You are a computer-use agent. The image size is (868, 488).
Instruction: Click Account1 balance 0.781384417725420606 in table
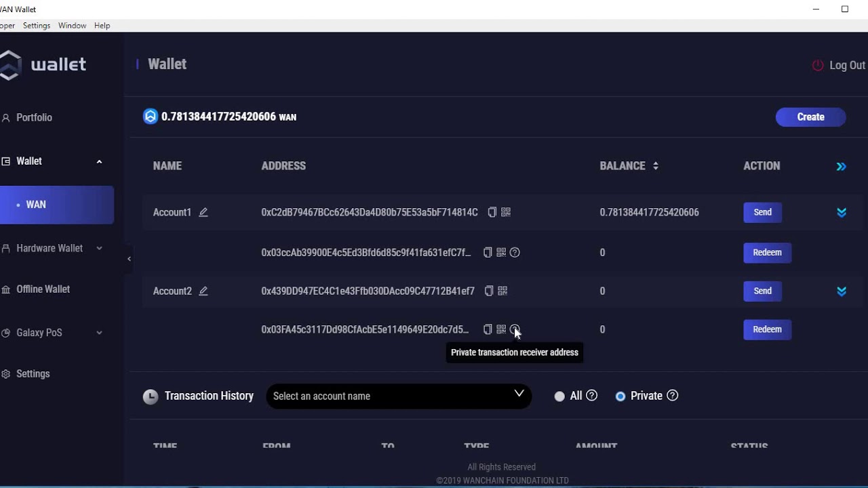point(649,212)
